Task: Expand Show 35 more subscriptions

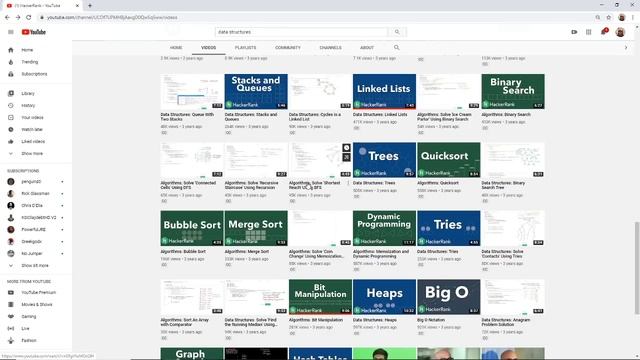Action: coord(36,266)
